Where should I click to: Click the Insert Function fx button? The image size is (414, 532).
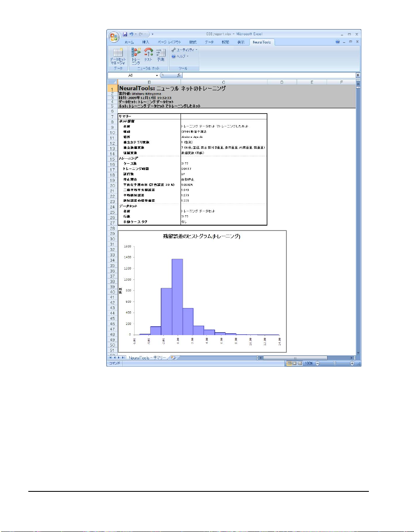(179, 75)
